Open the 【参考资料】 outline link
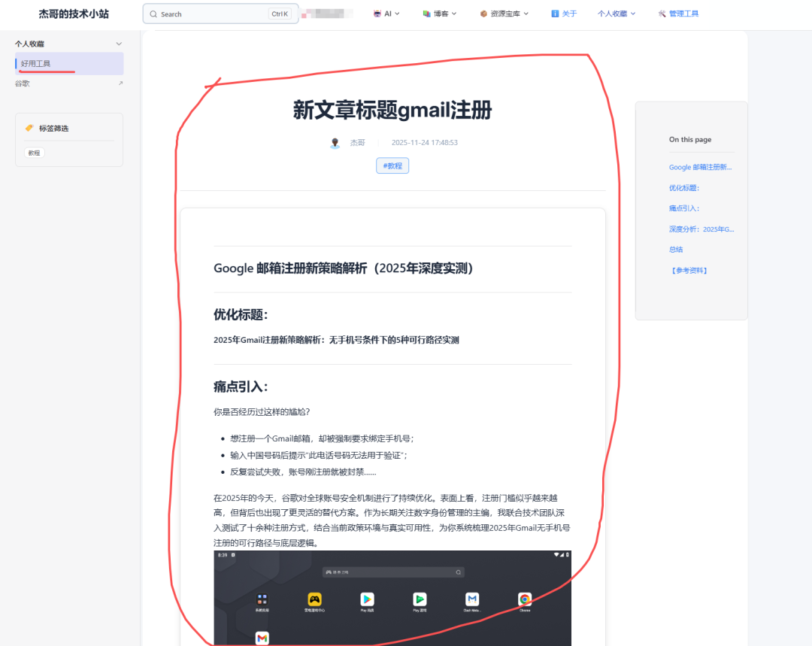The image size is (812, 646). [689, 270]
